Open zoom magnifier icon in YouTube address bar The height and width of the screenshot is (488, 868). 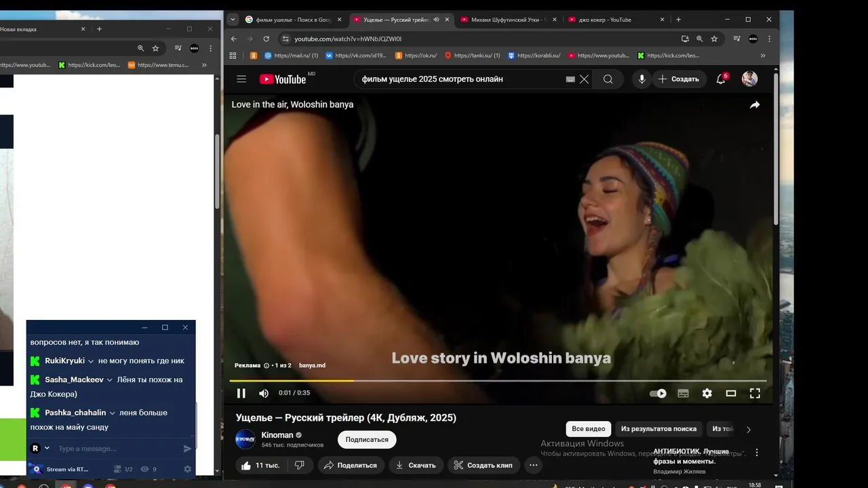700,39
